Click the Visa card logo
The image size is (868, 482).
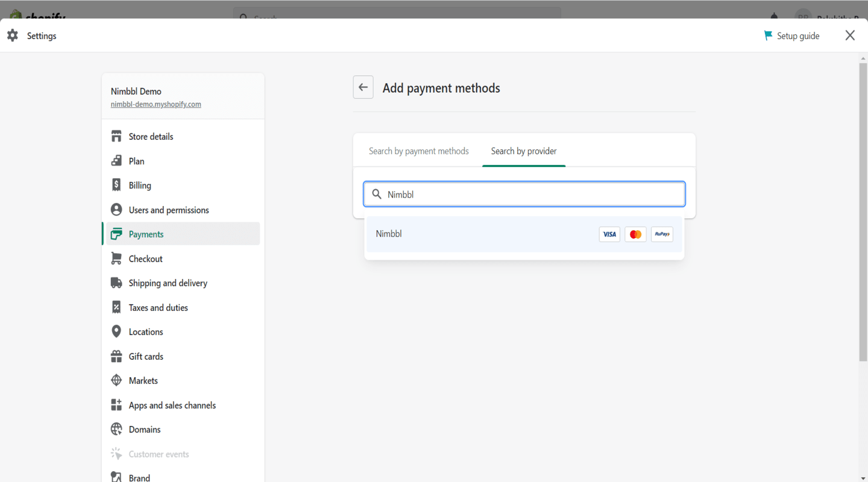[609, 234]
